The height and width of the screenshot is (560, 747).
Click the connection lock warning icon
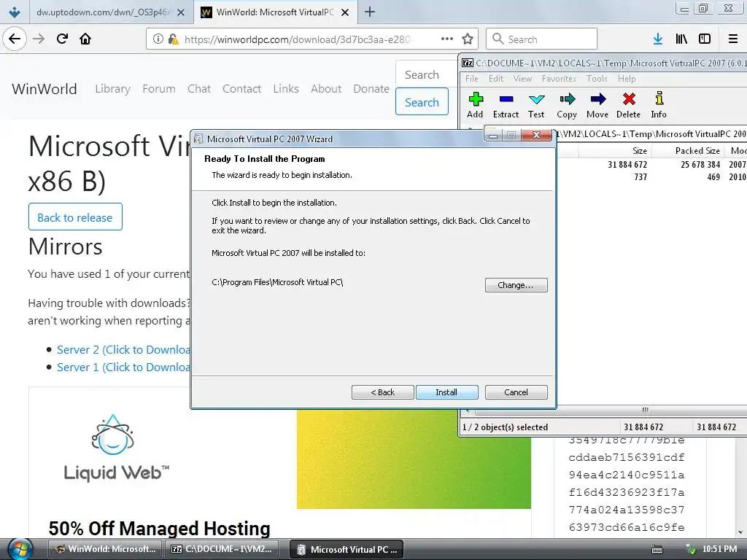[174, 39]
